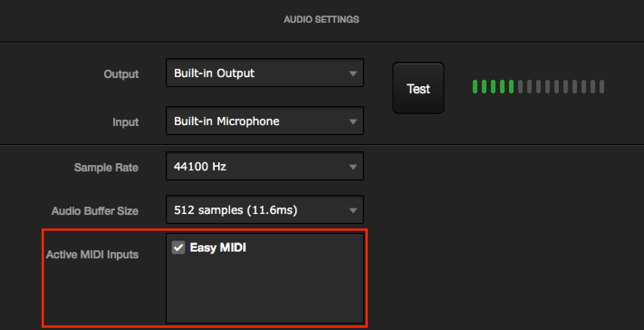This screenshot has height=330, width=644.
Task: Click the Active MIDI Inputs section label
Action: coord(92,254)
